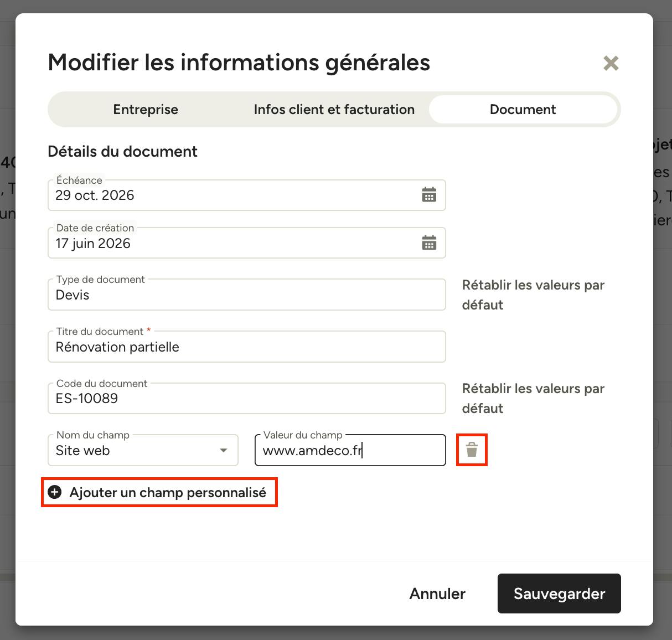The height and width of the screenshot is (640, 672).
Task: Reset Code du document to default values
Action: [533, 399]
